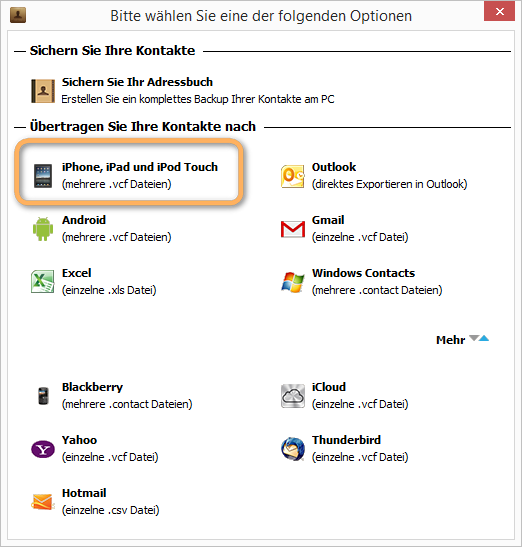Click the address book backup icon

pyautogui.click(x=43, y=91)
